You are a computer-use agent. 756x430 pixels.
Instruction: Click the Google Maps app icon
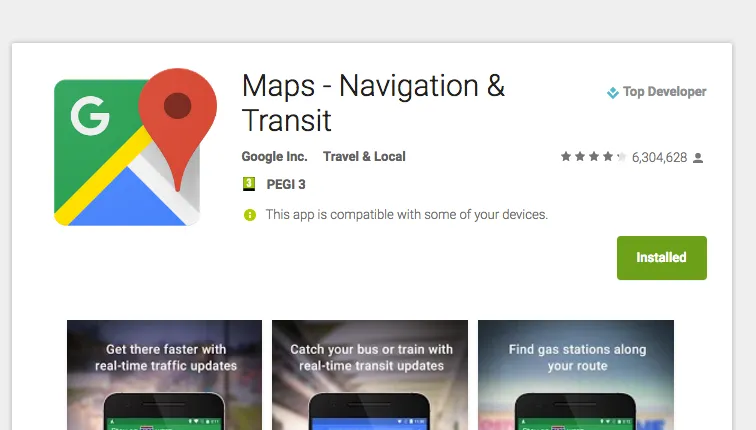tap(135, 147)
